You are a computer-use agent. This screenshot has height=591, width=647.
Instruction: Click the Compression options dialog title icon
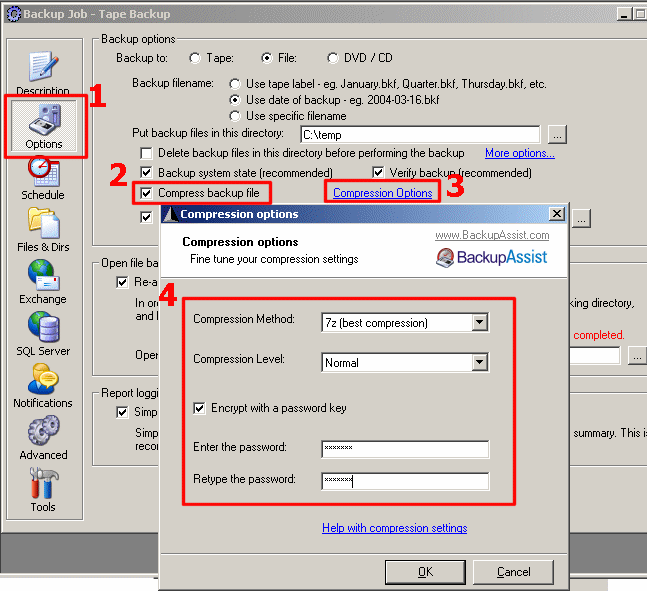[170, 214]
